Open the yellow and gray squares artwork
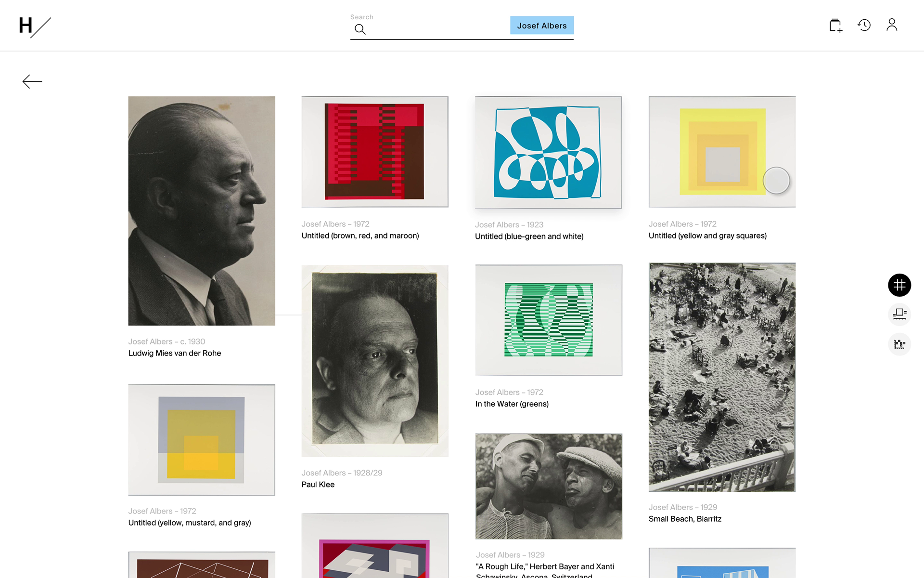This screenshot has height=578, width=924. point(722,152)
